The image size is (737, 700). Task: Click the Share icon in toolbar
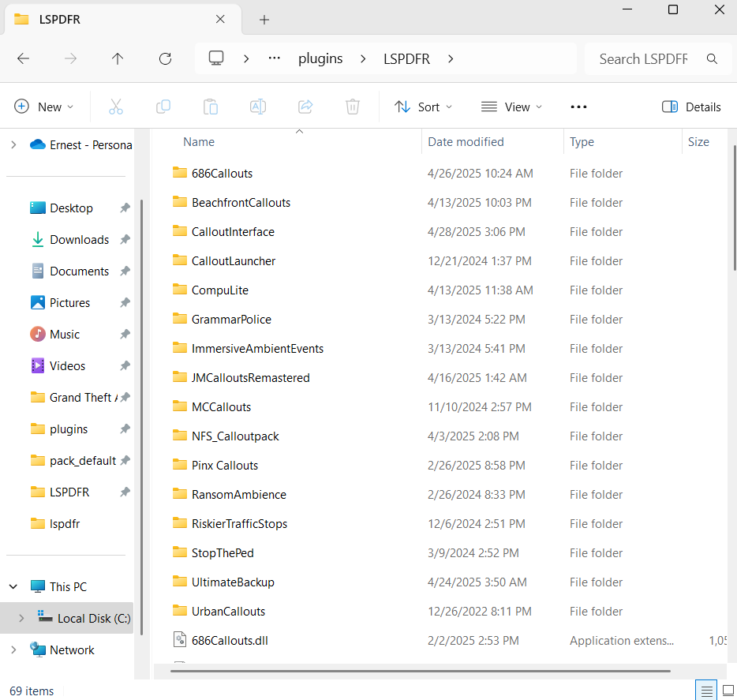pos(305,107)
